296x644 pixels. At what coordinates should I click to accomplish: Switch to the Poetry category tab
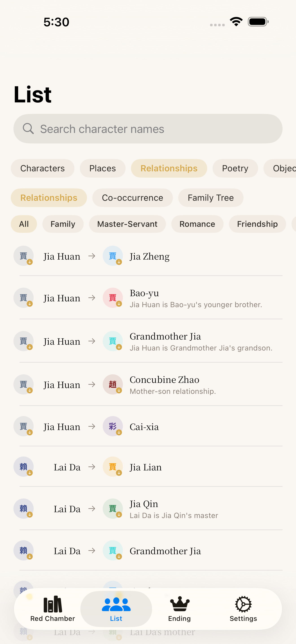tap(235, 168)
